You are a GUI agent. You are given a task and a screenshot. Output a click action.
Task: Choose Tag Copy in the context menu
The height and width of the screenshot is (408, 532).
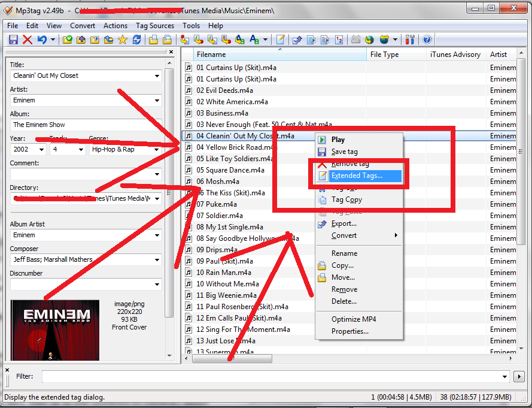pos(359,200)
